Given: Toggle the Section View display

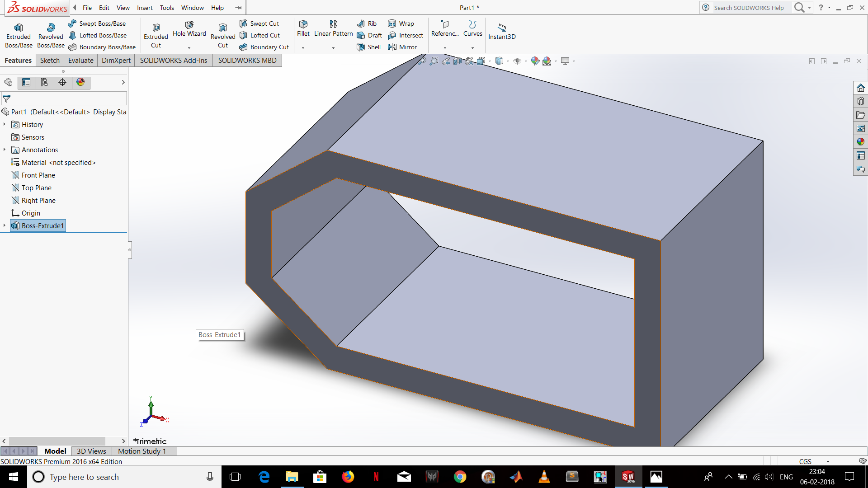Looking at the screenshot, I should (458, 61).
